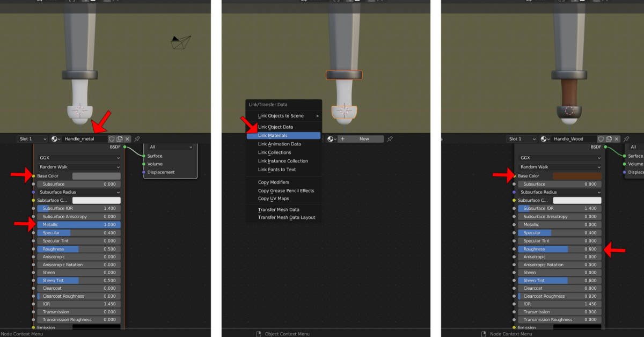Click the browse material sphere icon beside Handle_metal

(x=54, y=139)
